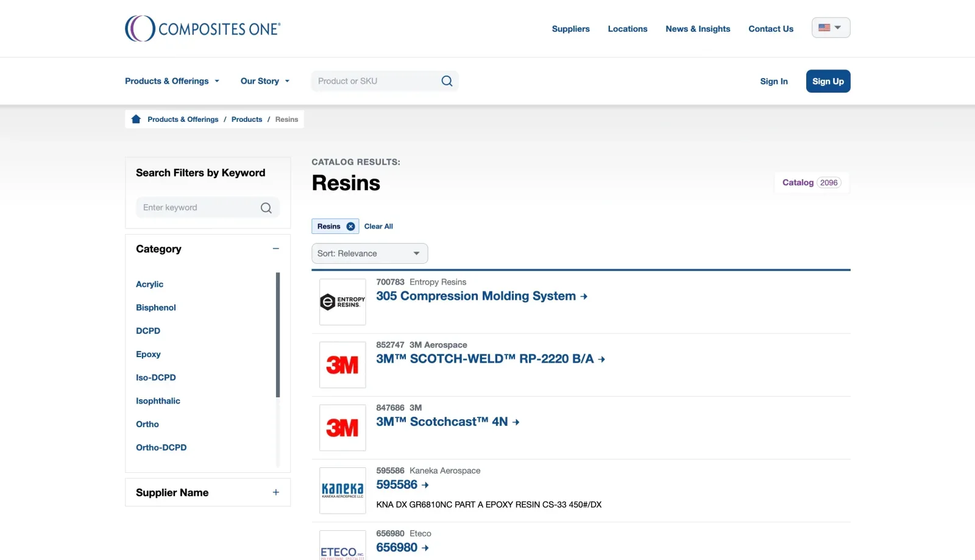Filter by Bisphenol category
Viewport: 975px width, 560px height.
tap(155, 307)
